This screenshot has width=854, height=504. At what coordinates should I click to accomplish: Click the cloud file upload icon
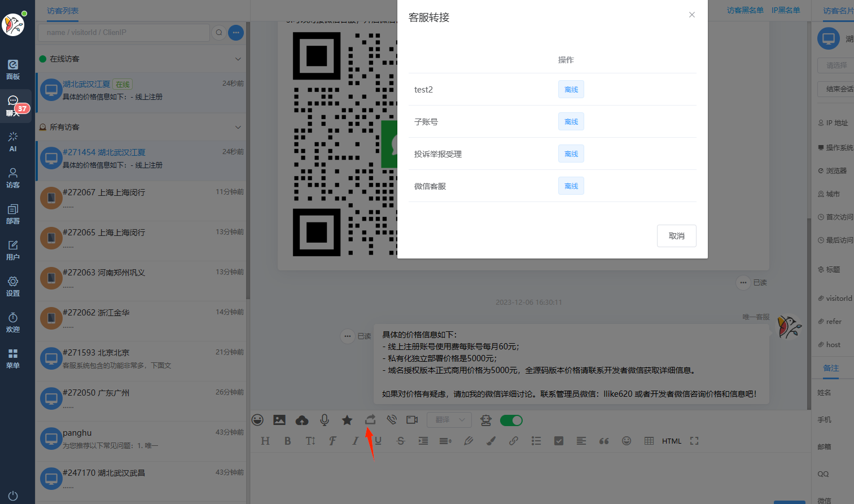coord(302,420)
